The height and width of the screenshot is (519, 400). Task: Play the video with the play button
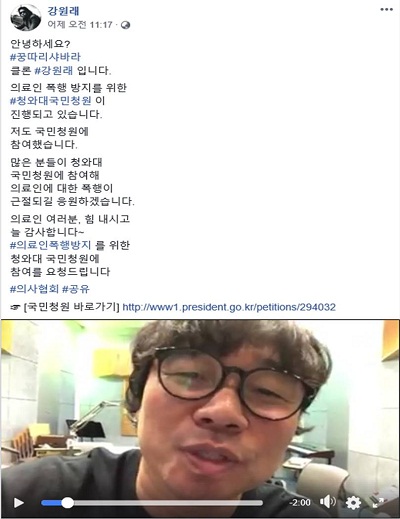[19, 502]
